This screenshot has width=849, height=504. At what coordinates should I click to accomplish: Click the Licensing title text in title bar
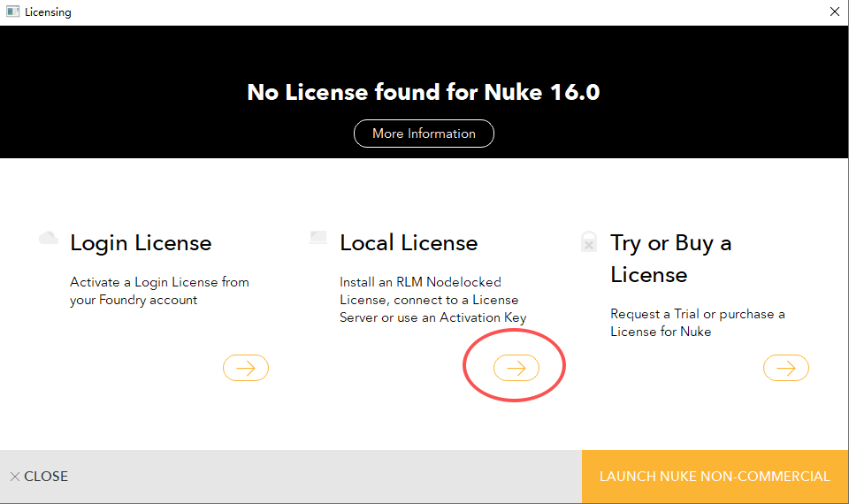click(x=48, y=12)
